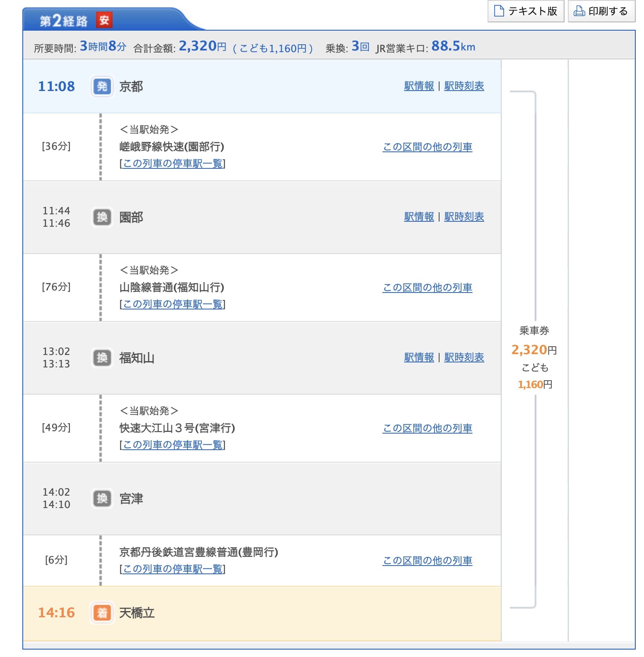
Task: Open 駅時刻表 for 福知山 station
Action: [464, 357]
